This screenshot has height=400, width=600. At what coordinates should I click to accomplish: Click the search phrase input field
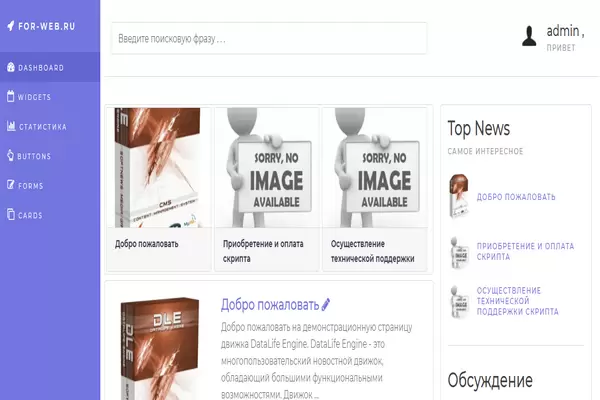pyautogui.click(x=268, y=39)
